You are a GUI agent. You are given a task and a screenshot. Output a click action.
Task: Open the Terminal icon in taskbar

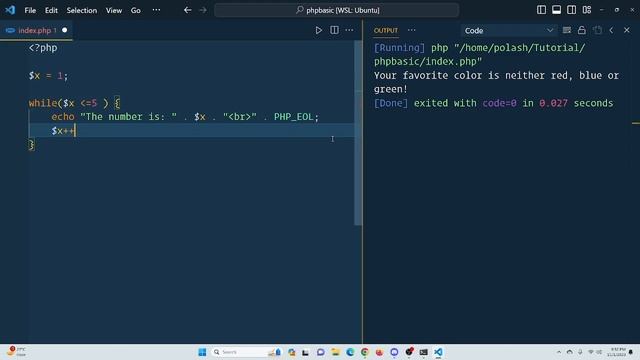[x=423, y=352]
